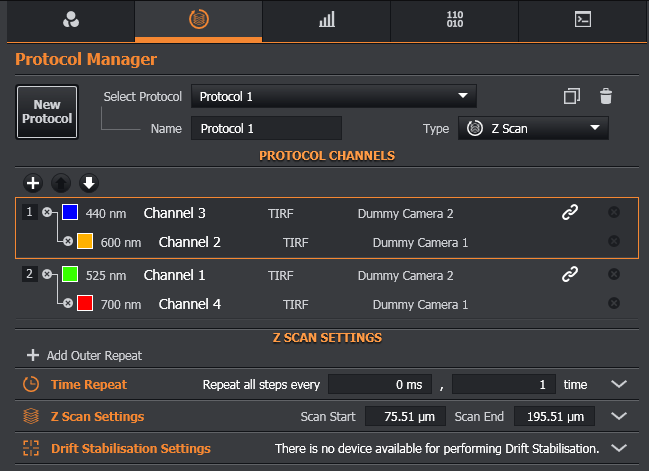Remove Channel 2 using its right-side X icon
Screen dimensions: 649x471
point(614,242)
